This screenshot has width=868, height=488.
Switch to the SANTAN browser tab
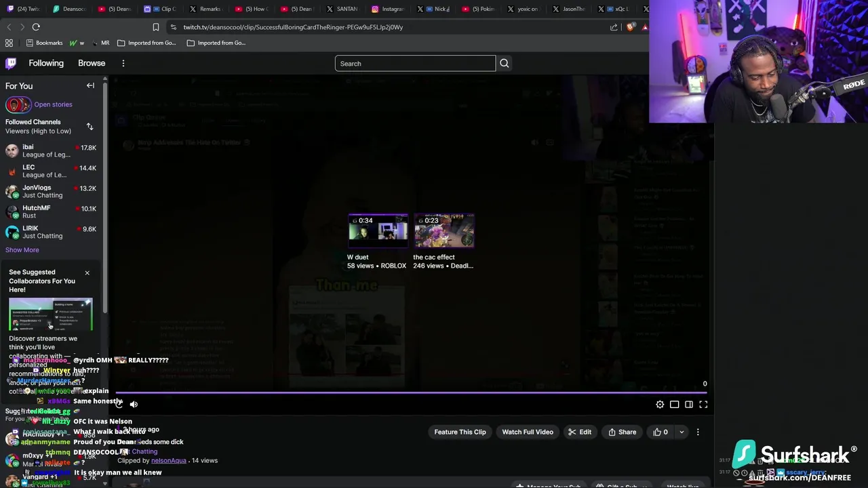point(342,9)
